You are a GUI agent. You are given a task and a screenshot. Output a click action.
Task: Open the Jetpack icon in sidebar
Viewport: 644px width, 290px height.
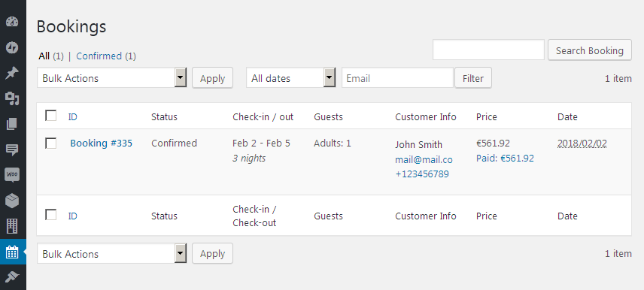(x=12, y=47)
